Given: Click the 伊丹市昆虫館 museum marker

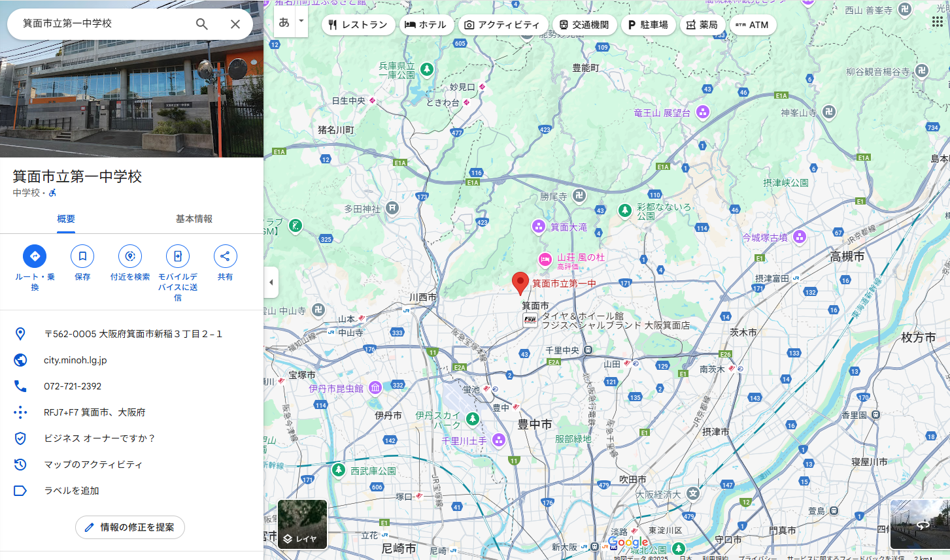Looking at the screenshot, I should click(x=375, y=388).
